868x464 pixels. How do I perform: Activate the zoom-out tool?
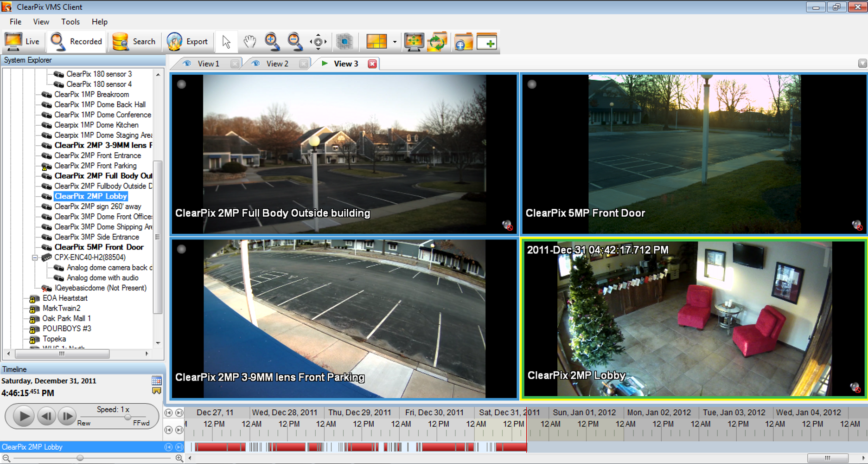(x=294, y=41)
